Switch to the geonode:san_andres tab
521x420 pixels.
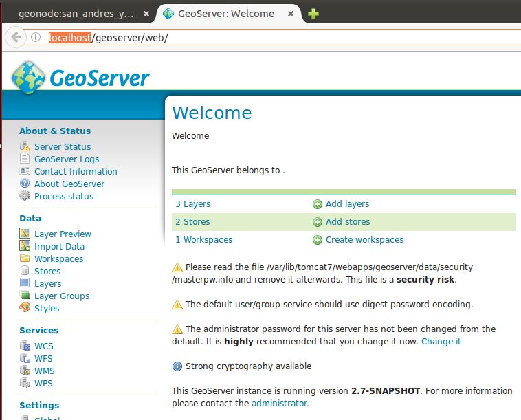[x=76, y=14]
